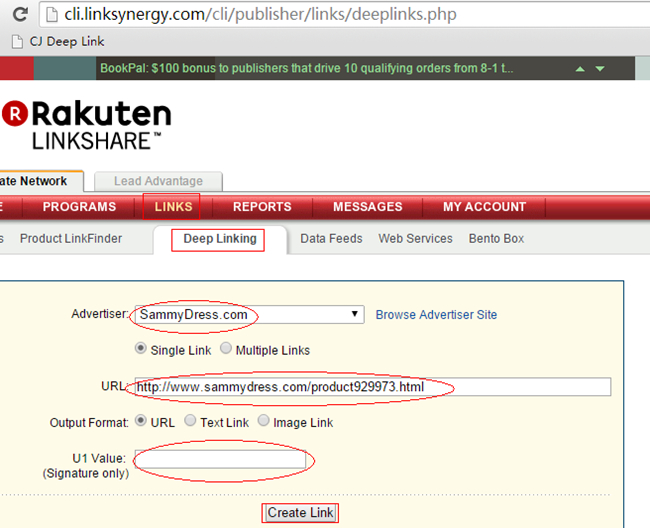Click the Rakuten LinkShare logo

point(88,125)
